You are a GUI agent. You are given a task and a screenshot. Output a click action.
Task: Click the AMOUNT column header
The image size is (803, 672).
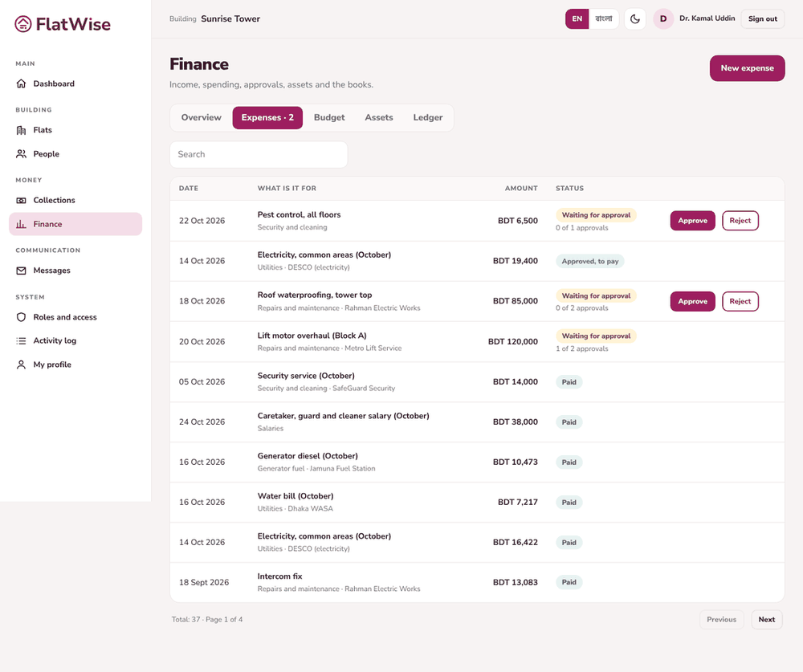(521, 189)
